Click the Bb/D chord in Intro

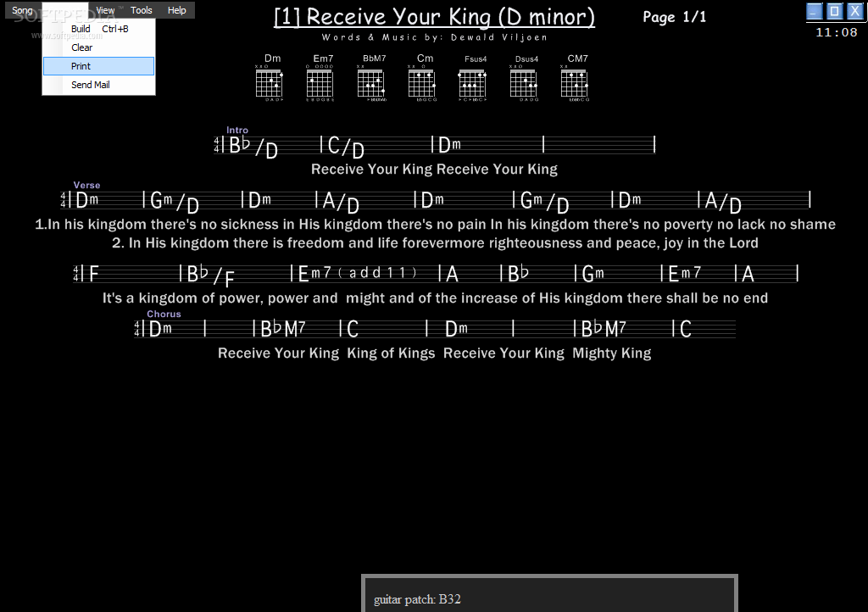coord(253,147)
